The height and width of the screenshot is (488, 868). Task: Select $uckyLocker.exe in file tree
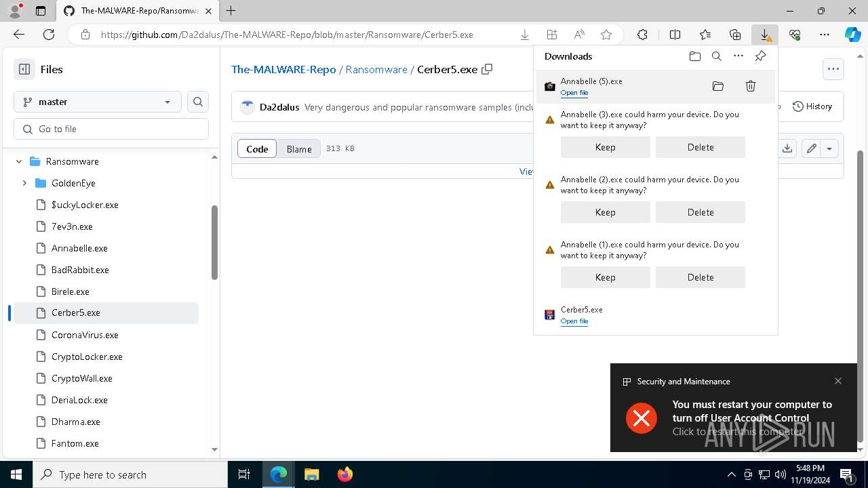point(85,205)
